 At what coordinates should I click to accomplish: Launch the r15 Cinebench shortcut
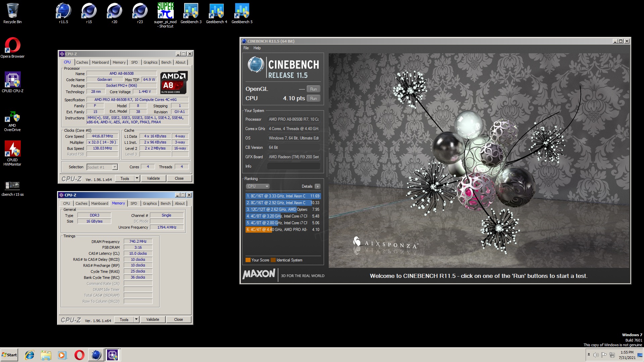pyautogui.click(x=89, y=13)
